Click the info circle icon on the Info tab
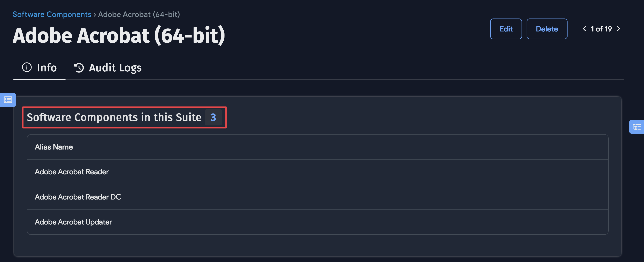The height and width of the screenshot is (262, 644). [x=27, y=67]
